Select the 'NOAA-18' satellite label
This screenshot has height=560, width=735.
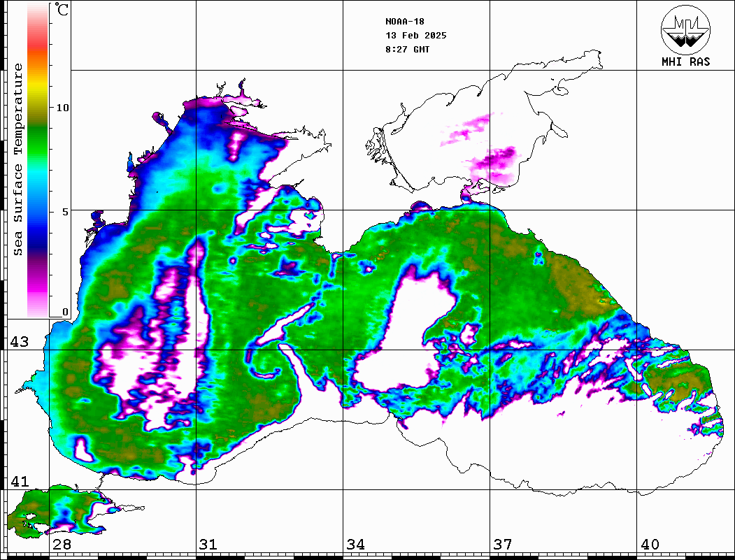404,22
